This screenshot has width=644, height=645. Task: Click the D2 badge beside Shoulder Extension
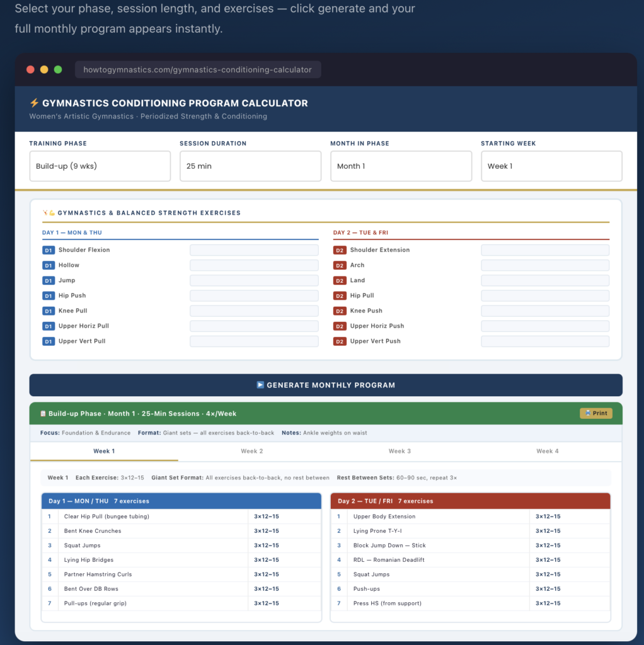[340, 250]
